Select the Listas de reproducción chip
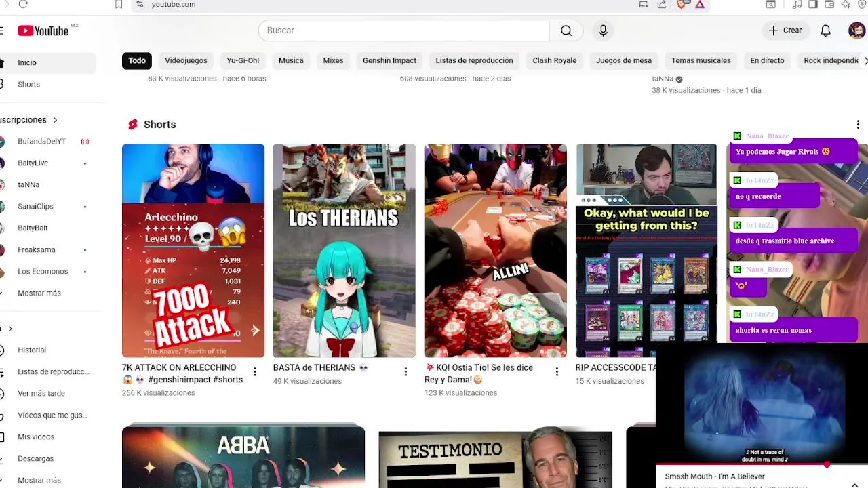 pyautogui.click(x=474, y=60)
